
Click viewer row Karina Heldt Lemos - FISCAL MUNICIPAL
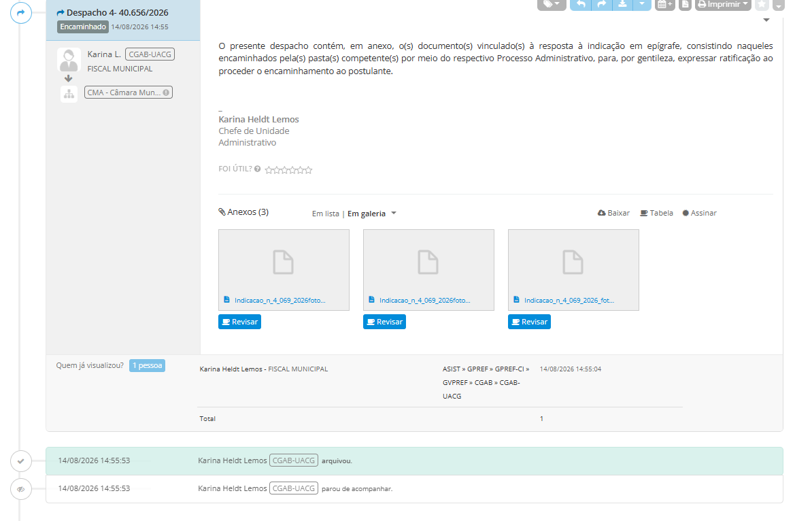pos(264,369)
